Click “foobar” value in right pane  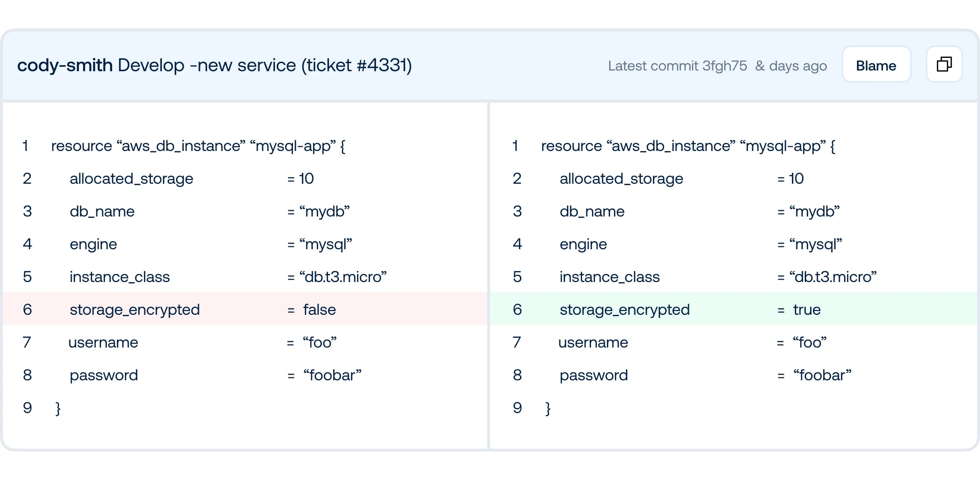[822, 375]
